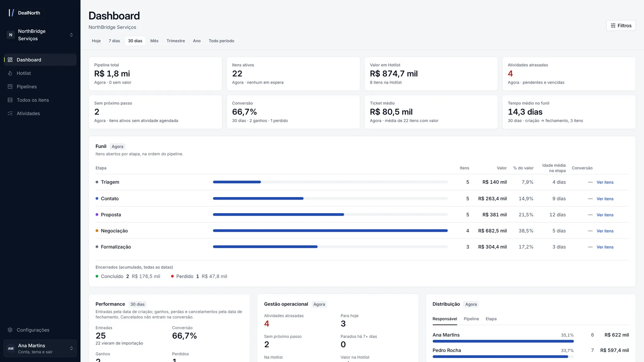Select the Trimestre period tab
The width and height of the screenshot is (644, 362).
176,41
